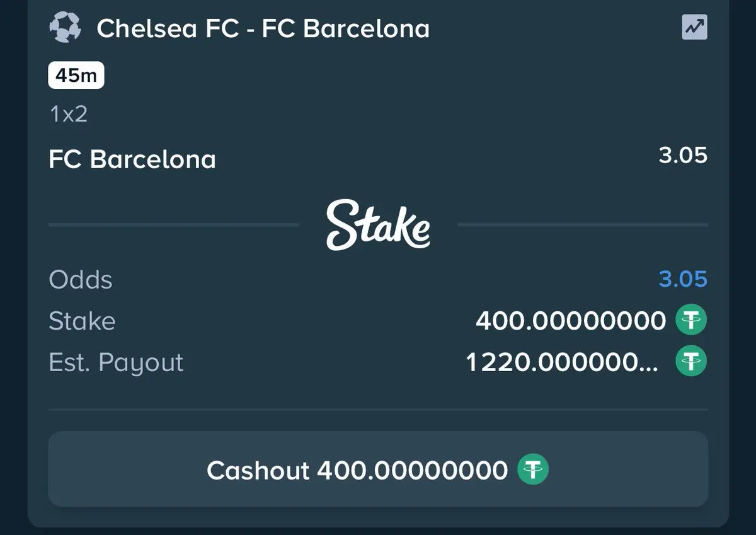The width and height of the screenshot is (756, 535).
Task: Open the match statistics trend icon
Action: click(694, 28)
